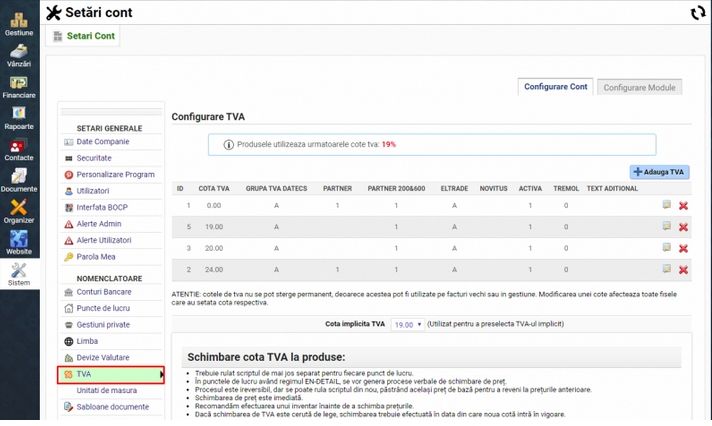This screenshot has height=426, width=712.
Task: Open the Vânzări cart icon
Action: [18, 51]
